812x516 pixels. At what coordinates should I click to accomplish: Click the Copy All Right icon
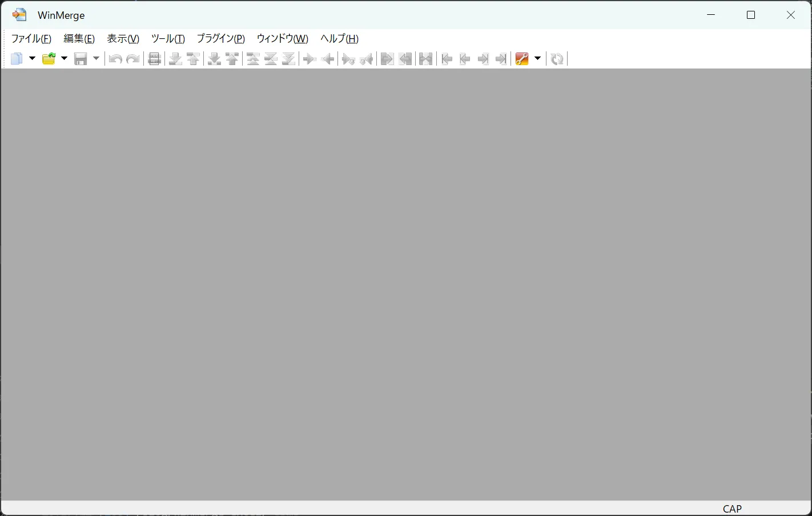tap(387, 59)
